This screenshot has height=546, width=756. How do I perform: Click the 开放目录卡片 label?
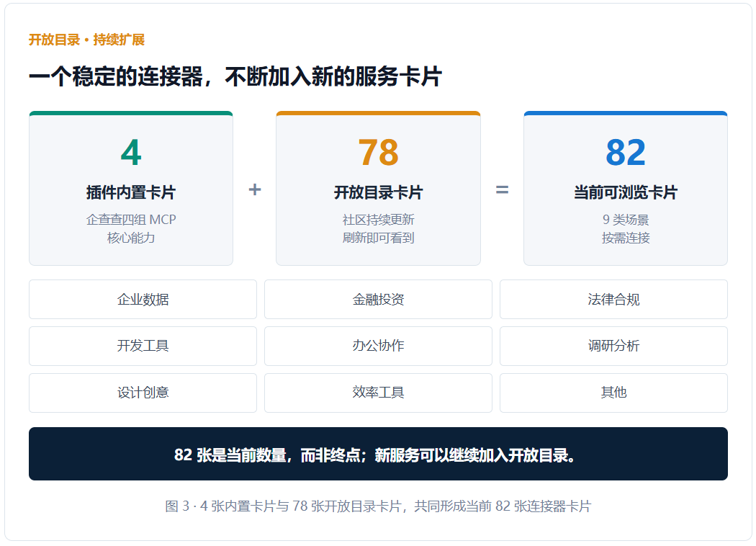tap(379, 192)
